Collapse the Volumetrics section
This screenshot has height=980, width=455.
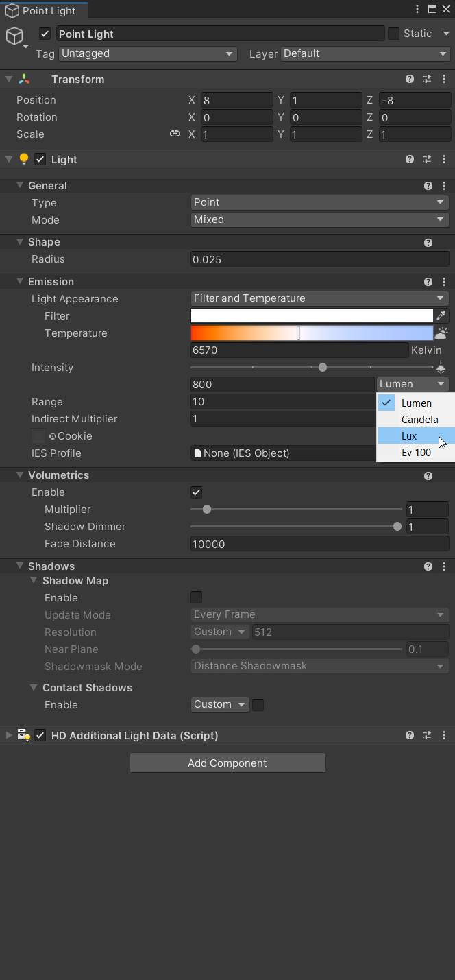(21, 475)
